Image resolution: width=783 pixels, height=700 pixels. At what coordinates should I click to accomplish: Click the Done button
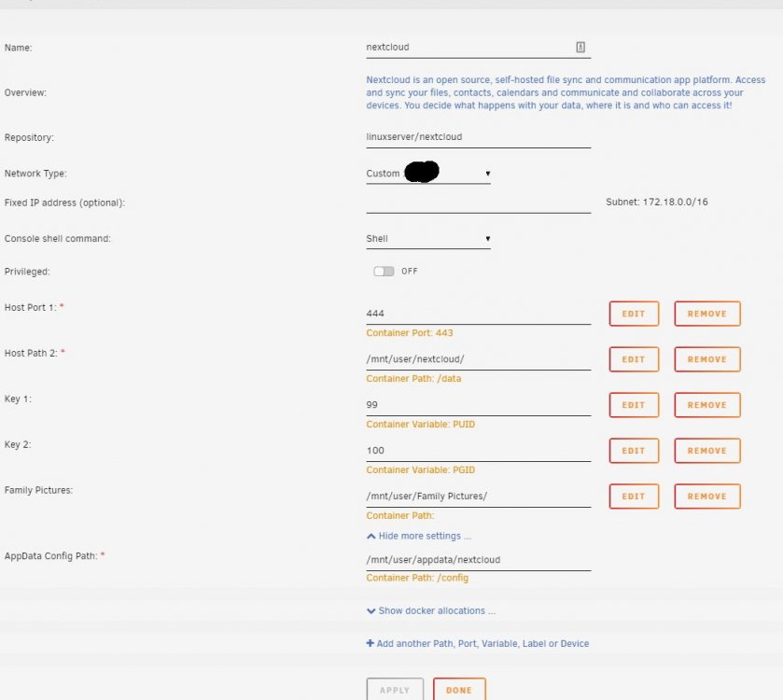[x=459, y=690]
